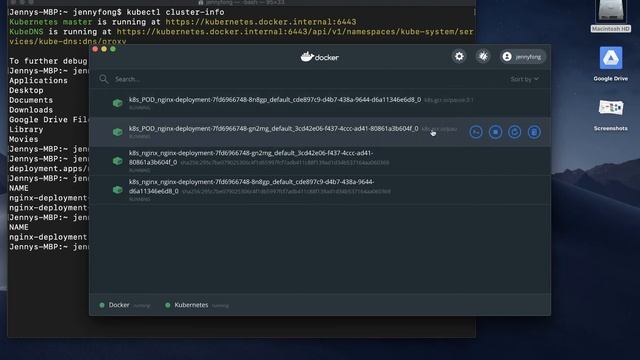
Task: Select container icon of k8s_POD gn2mg row
Action: [x=118, y=132]
